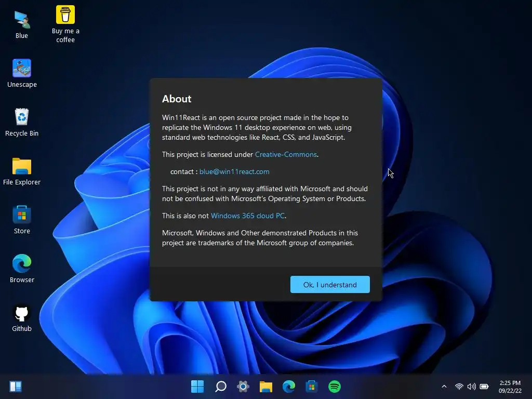Viewport: 532px width, 399px height.
Task: Click the Ok, I understand button
Action: click(330, 284)
